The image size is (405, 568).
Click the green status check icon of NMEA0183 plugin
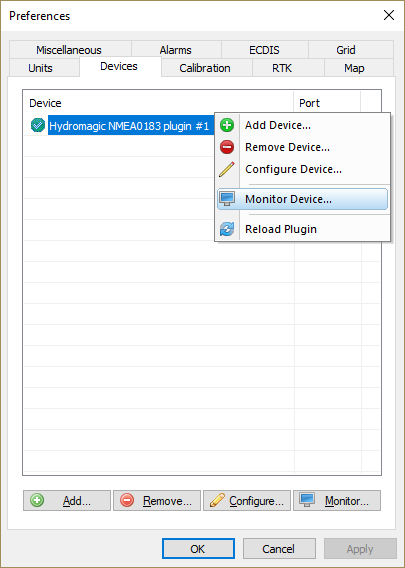[38, 126]
